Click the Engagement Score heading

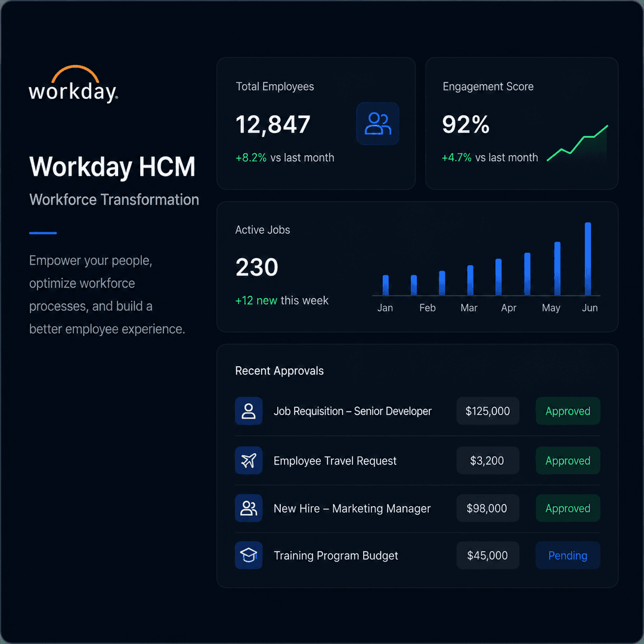click(488, 86)
